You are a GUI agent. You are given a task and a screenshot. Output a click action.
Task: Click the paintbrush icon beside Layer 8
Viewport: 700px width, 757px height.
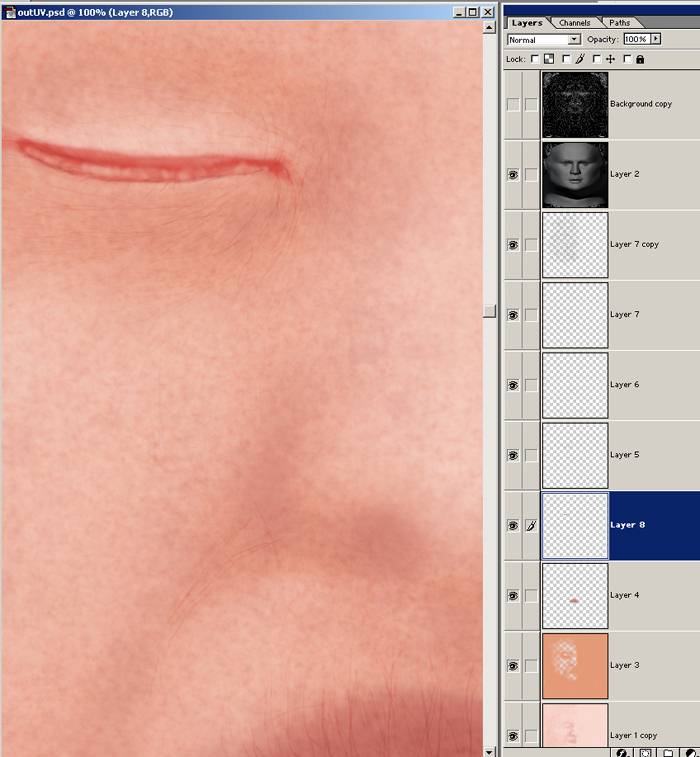pyautogui.click(x=531, y=525)
